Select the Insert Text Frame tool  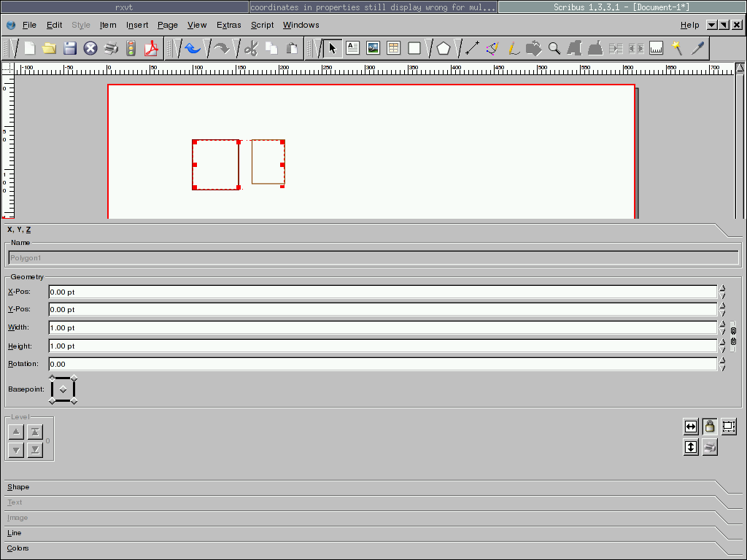pyautogui.click(x=353, y=49)
